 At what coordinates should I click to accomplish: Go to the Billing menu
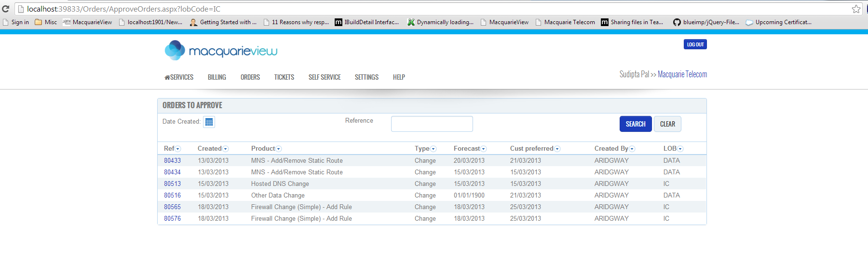coord(217,77)
